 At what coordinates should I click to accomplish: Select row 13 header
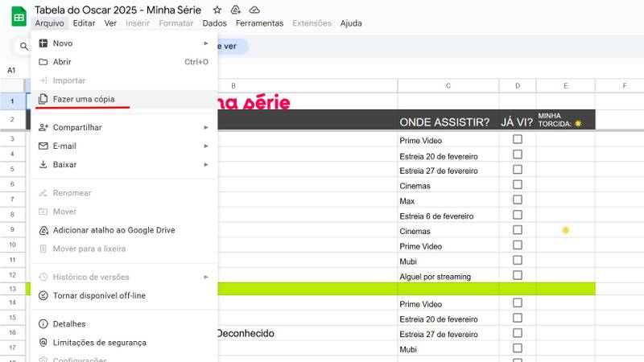click(12, 289)
